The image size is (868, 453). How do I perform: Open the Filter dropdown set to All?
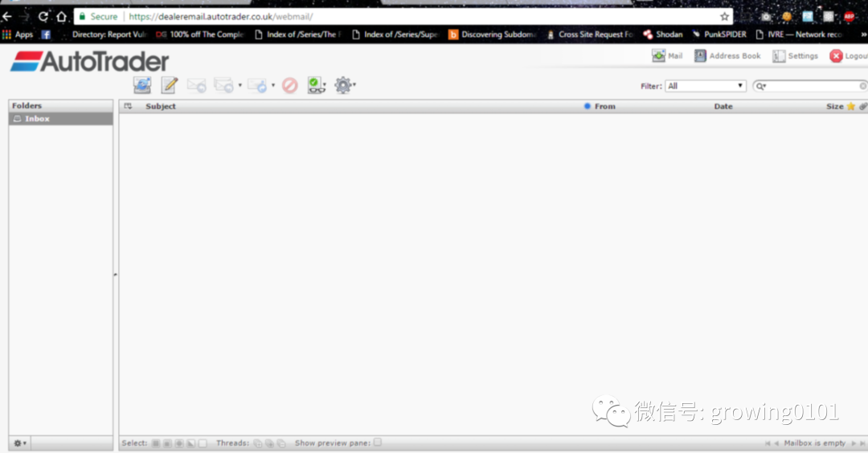click(706, 86)
